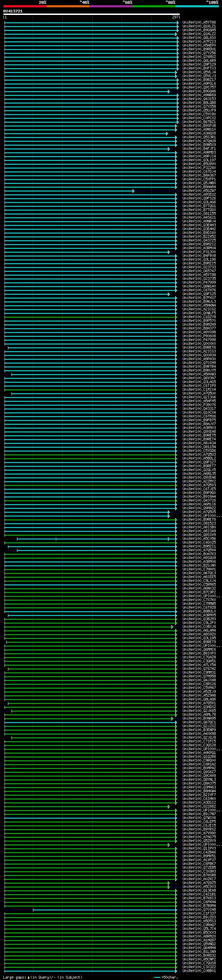Select UniRef100_Q7XS58 label
The height and width of the screenshot is (980, 222).
pyautogui.click(x=199, y=106)
